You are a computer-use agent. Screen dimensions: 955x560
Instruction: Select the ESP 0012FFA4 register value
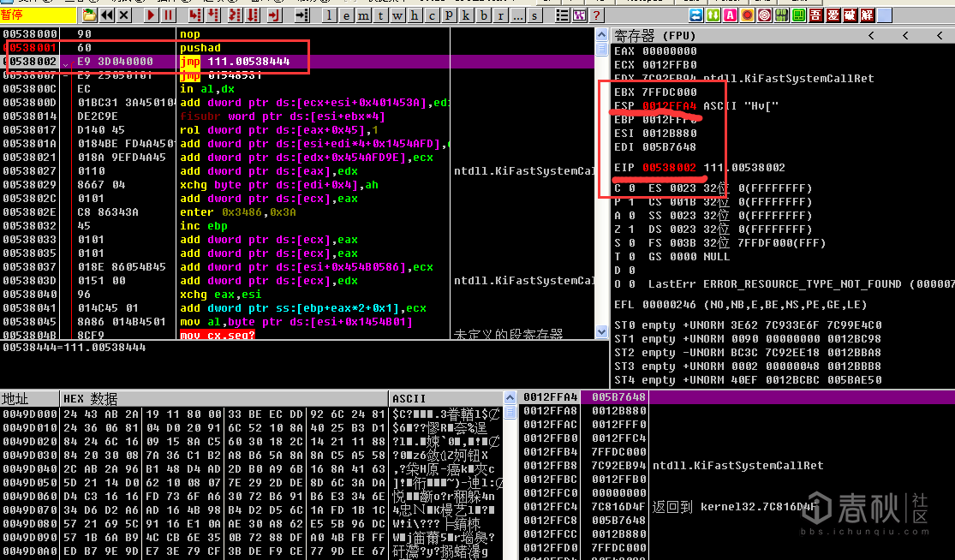[669, 106]
